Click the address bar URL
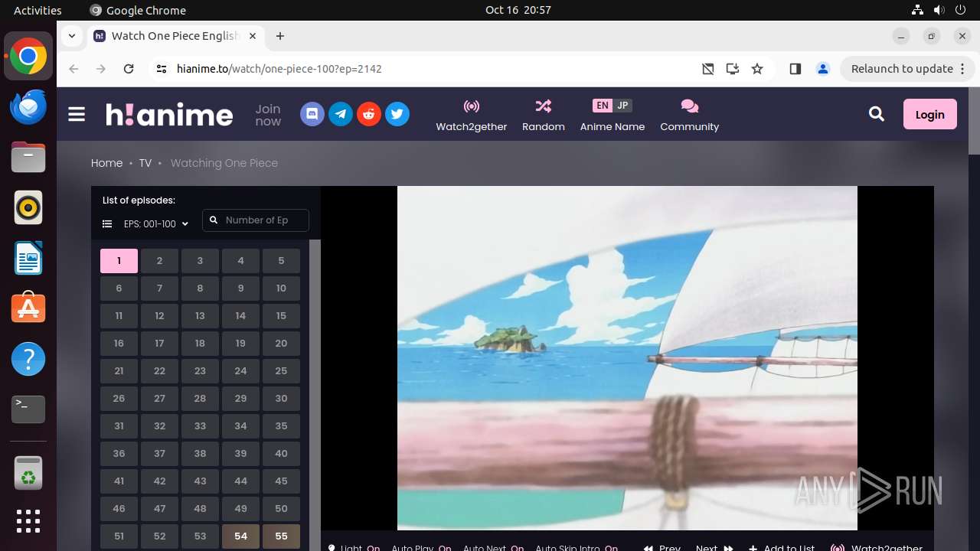980x551 pixels. point(279,69)
